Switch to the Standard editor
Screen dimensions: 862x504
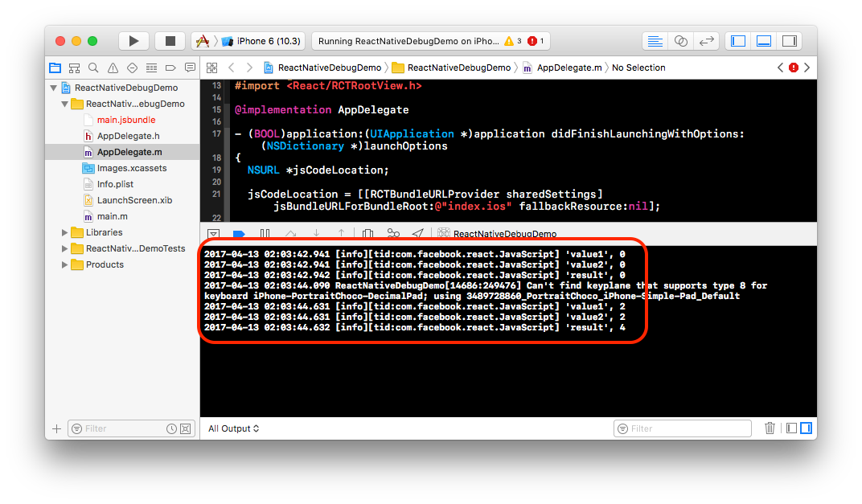tap(655, 41)
